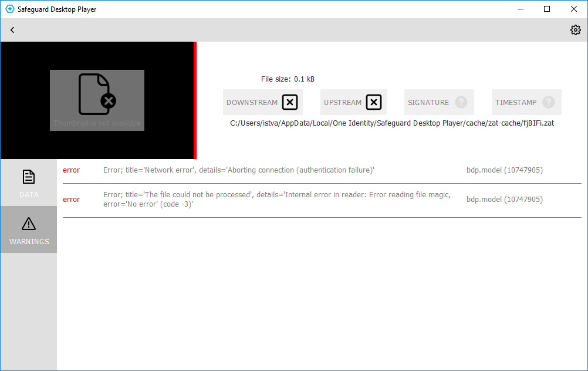Click the DOWNSTREAM button label

[x=252, y=102]
